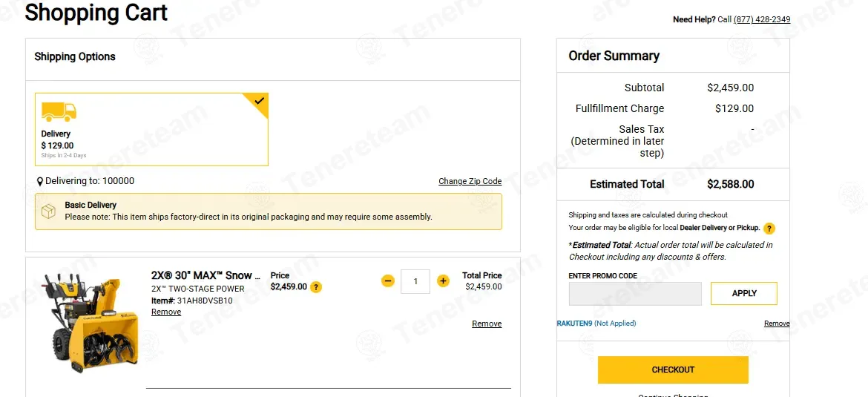Click the Shipping Options heading
The height and width of the screenshot is (397, 868).
(75, 56)
